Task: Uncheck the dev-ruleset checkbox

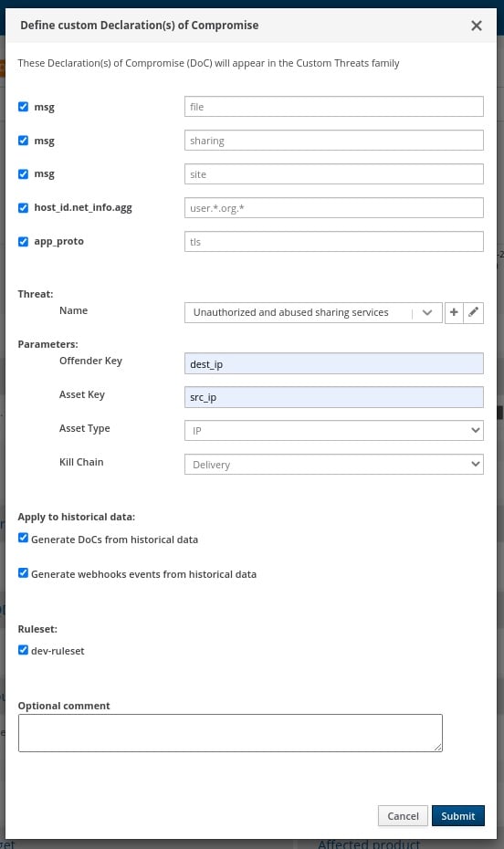Action: (23, 650)
